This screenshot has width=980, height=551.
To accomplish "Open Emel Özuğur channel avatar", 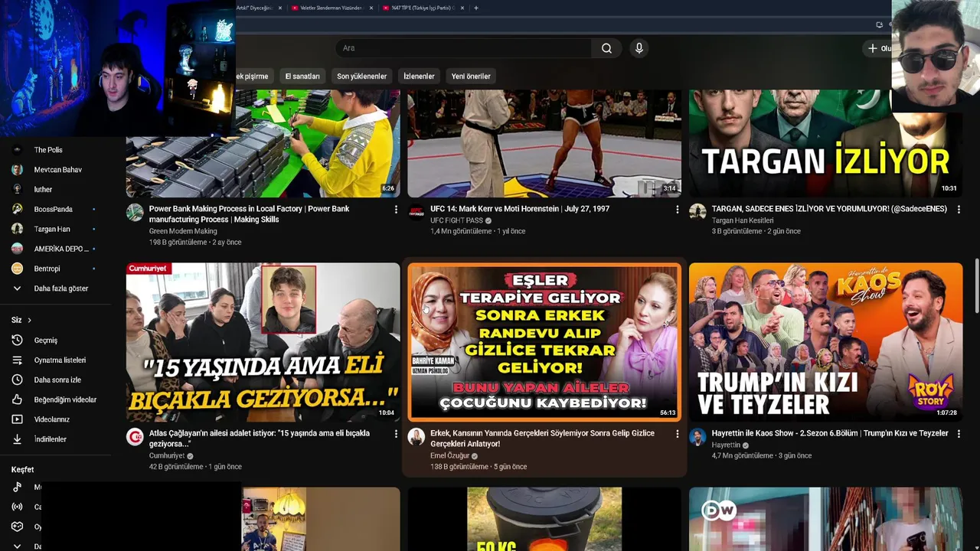I will pyautogui.click(x=416, y=437).
